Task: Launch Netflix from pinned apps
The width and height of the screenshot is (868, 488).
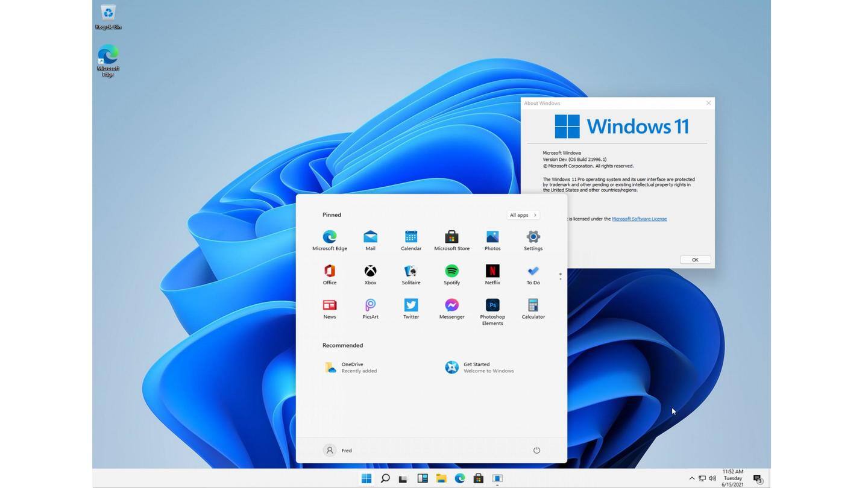Action: tap(492, 275)
